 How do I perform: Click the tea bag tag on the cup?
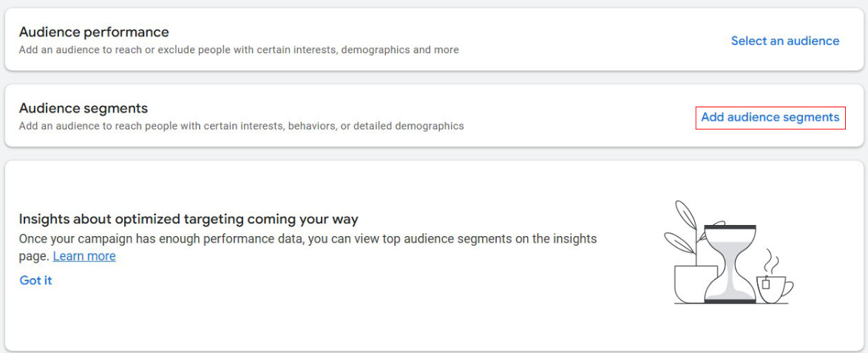point(766,283)
